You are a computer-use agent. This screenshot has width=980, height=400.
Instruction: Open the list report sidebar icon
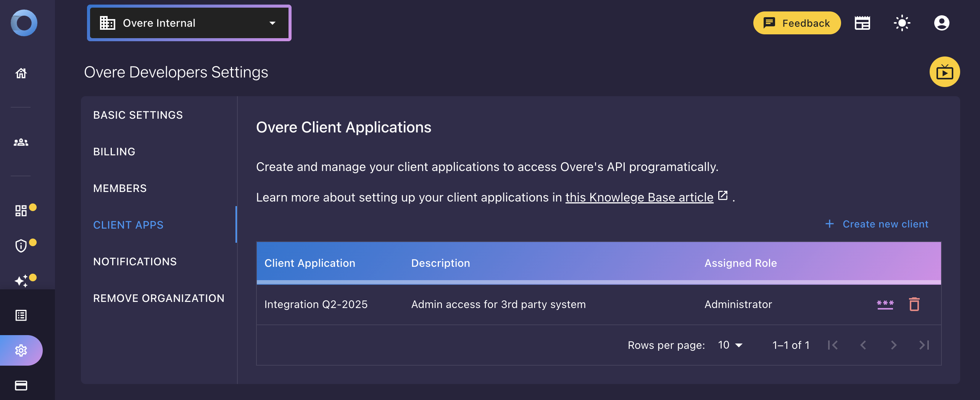pyautogui.click(x=21, y=315)
